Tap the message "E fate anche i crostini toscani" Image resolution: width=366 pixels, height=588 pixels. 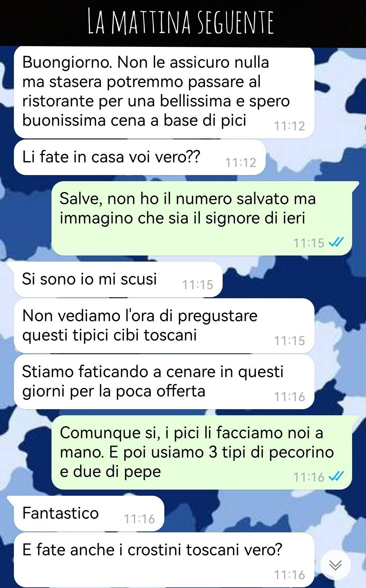click(164, 560)
